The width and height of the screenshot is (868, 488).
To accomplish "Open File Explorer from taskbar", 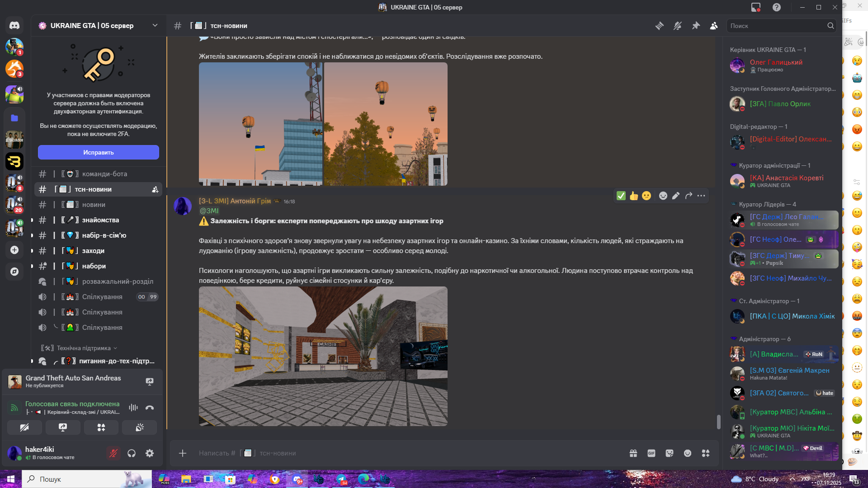I will (x=186, y=479).
